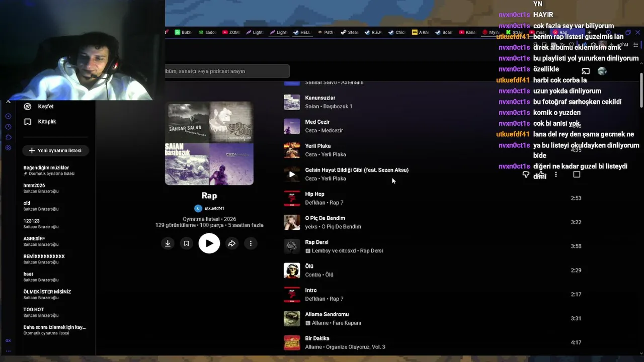Switch to the ZOM browser tab
644x362 pixels.
[231, 32]
